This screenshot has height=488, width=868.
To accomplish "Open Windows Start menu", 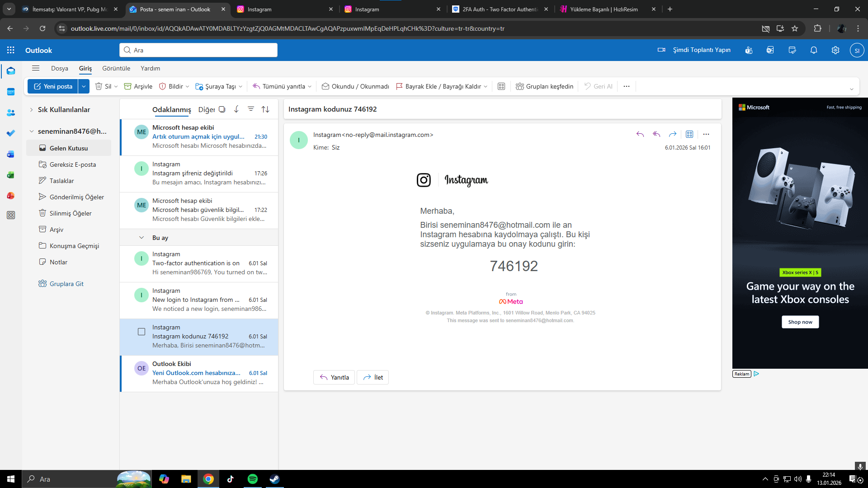I will coord(11,479).
